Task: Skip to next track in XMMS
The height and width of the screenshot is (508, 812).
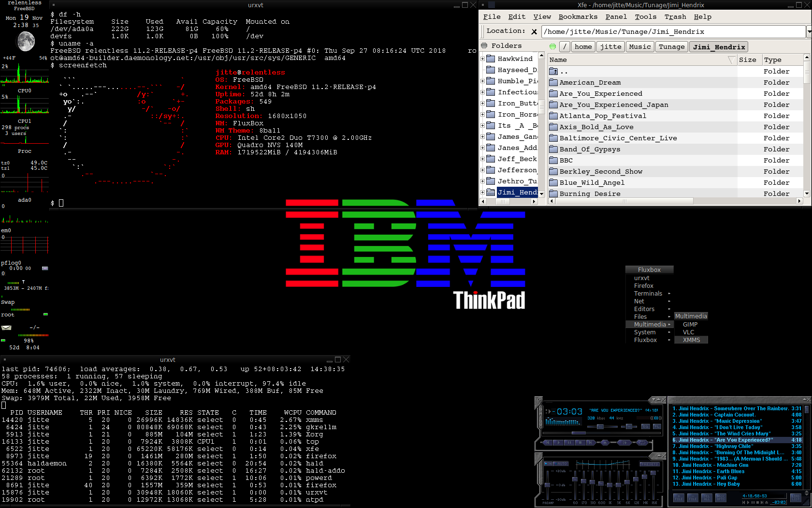Action: pos(591,443)
